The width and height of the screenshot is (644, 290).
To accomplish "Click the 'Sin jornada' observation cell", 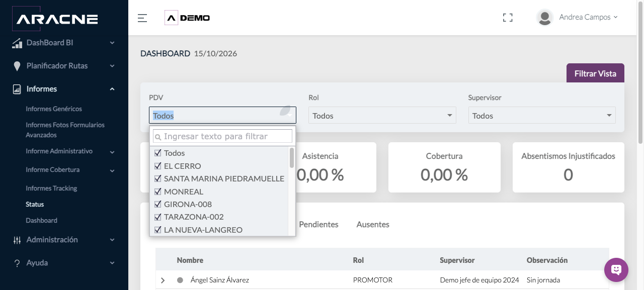I will coord(543,280).
